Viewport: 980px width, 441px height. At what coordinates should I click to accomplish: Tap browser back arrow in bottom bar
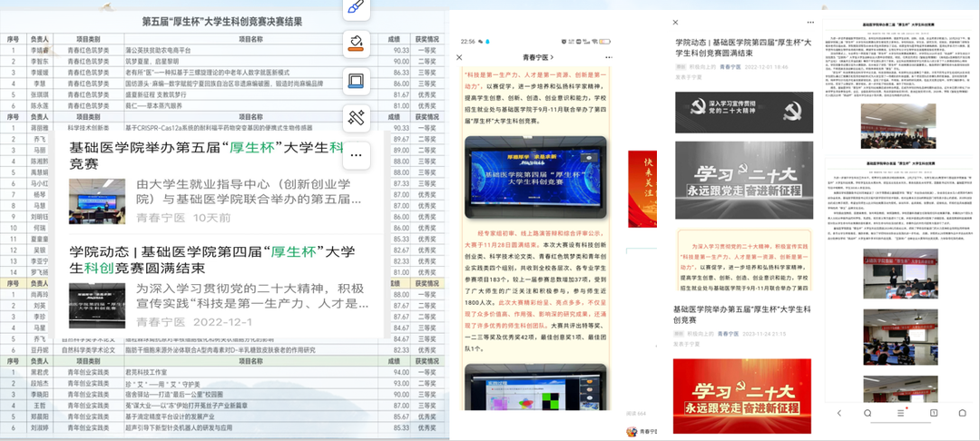coord(839,413)
